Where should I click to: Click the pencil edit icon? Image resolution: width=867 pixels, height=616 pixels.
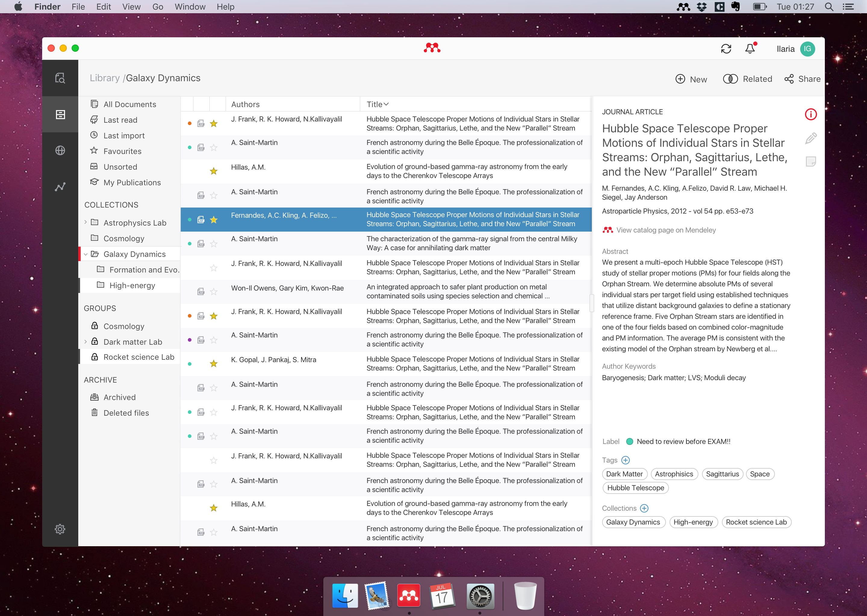(x=810, y=138)
